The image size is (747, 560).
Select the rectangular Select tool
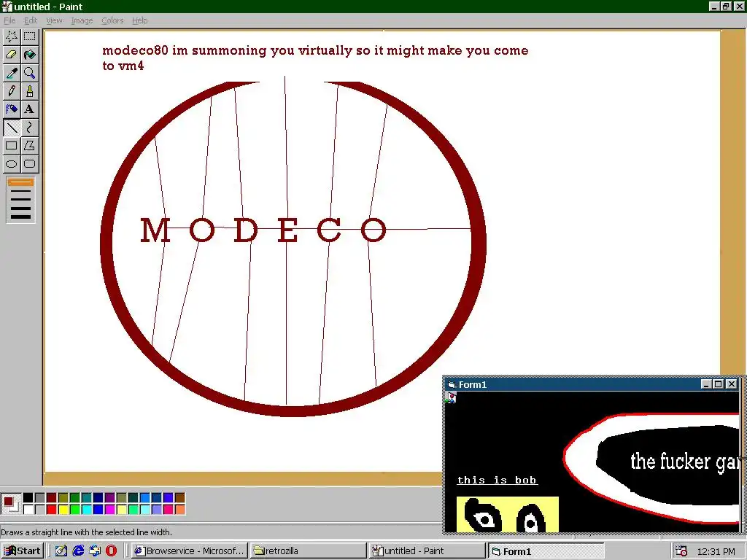pos(29,36)
